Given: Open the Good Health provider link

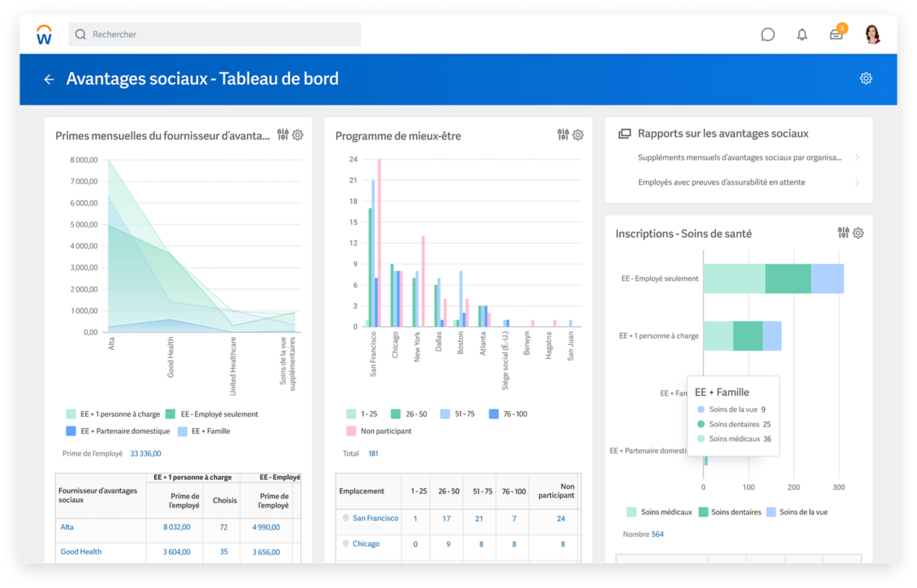Looking at the screenshot, I should click(81, 551).
